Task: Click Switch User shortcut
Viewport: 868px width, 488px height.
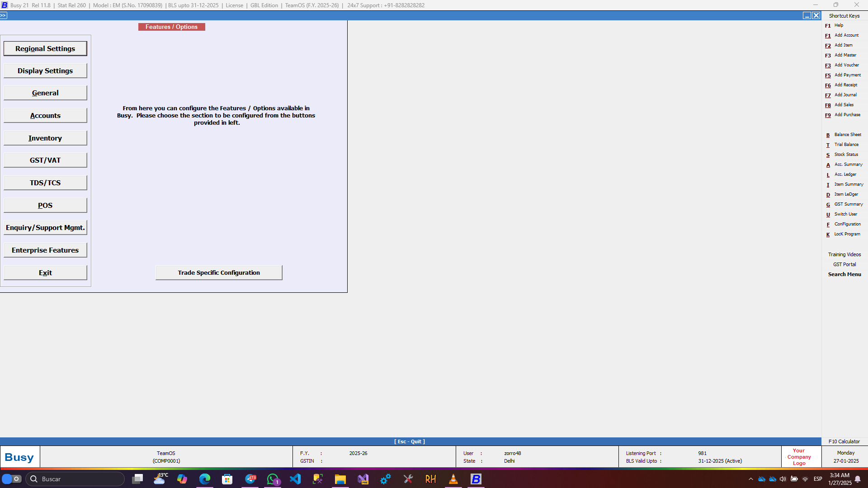Action: tap(841, 214)
